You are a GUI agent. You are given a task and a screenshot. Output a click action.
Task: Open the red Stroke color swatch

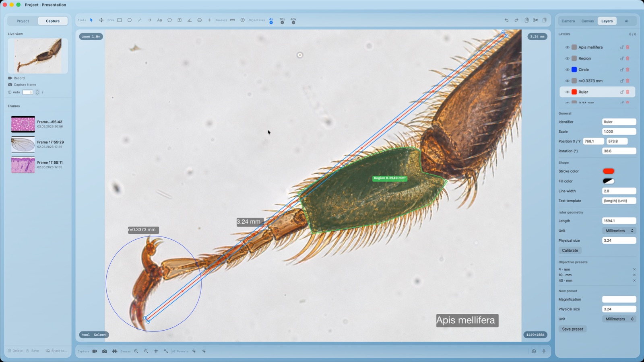[x=609, y=171]
